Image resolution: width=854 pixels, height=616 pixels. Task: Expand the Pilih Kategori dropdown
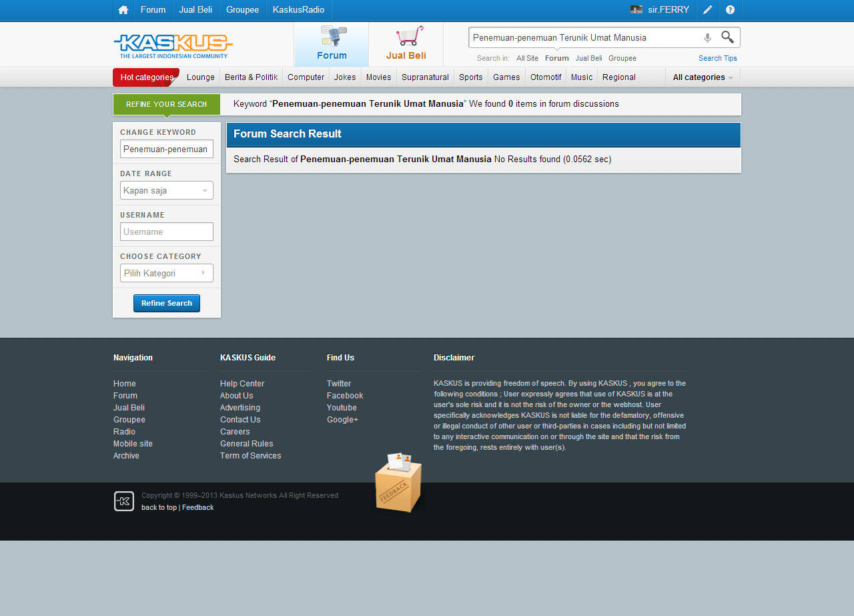coord(167,273)
